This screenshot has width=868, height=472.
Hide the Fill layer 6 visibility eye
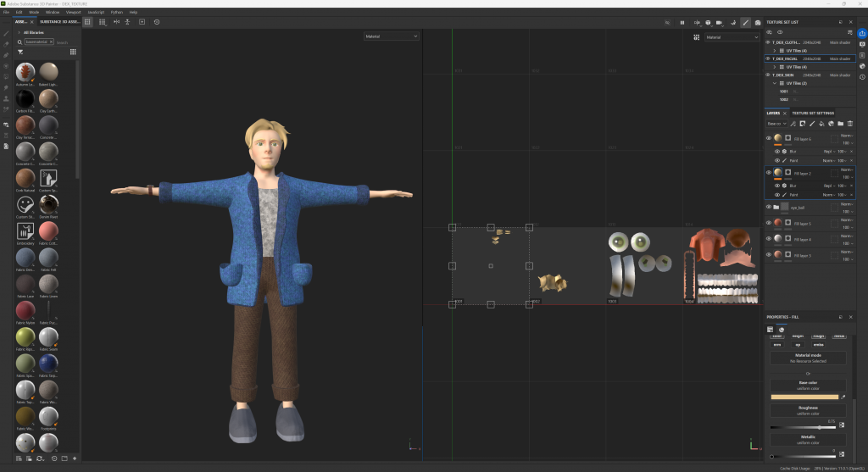[769, 138]
